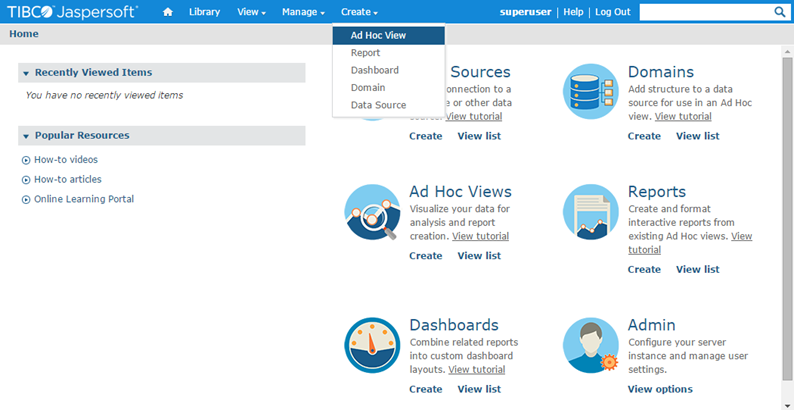
Task: Select Ad Hoc View from Create menu
Action: (389, 35)
